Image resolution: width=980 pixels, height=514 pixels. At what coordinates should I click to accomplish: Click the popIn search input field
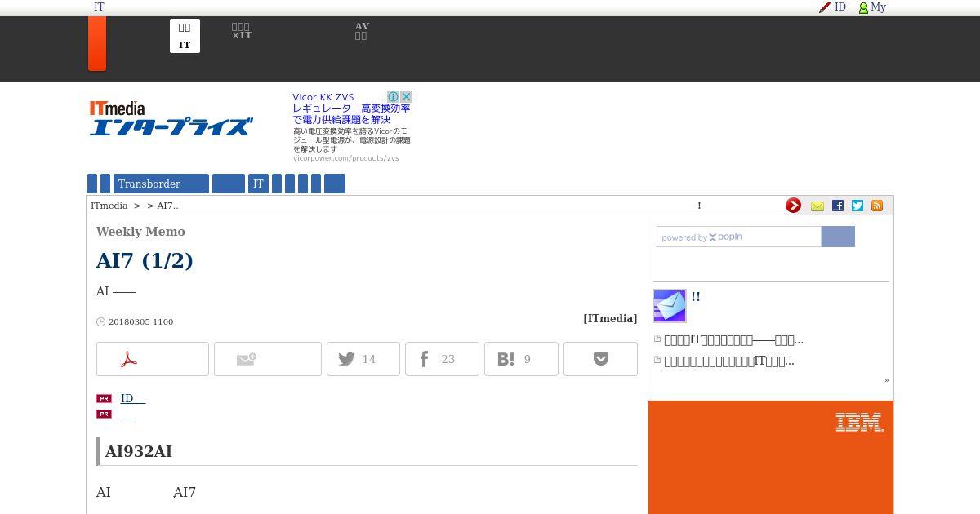(x=739, y=237)
